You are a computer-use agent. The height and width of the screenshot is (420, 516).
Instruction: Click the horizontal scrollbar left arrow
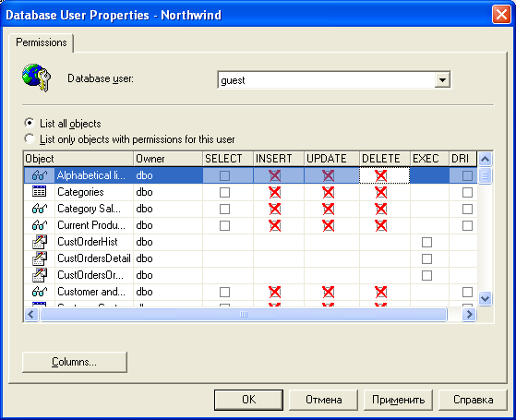(31, 315)
